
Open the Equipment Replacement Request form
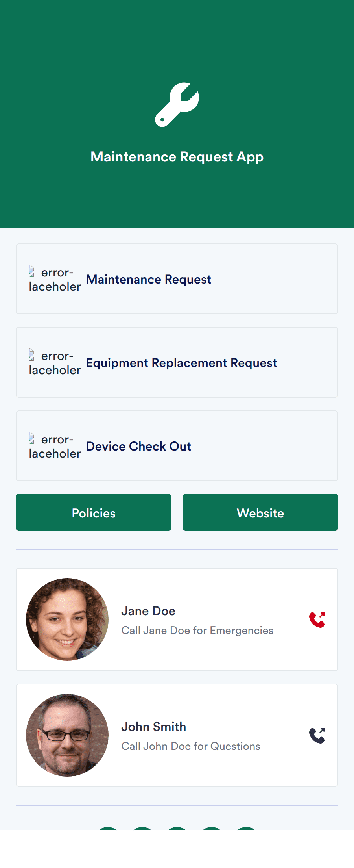[177, 362]
